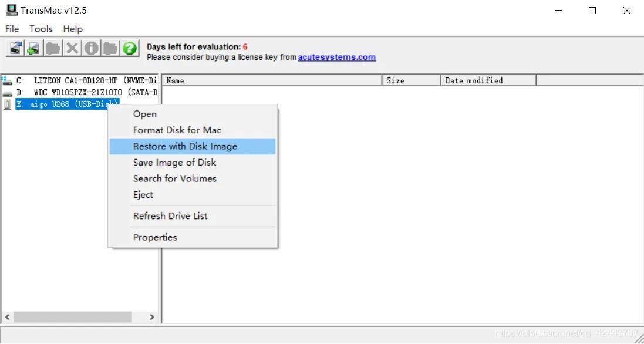Click the TransMac app icon in title bar
The image size is (644, 344).
12,10
